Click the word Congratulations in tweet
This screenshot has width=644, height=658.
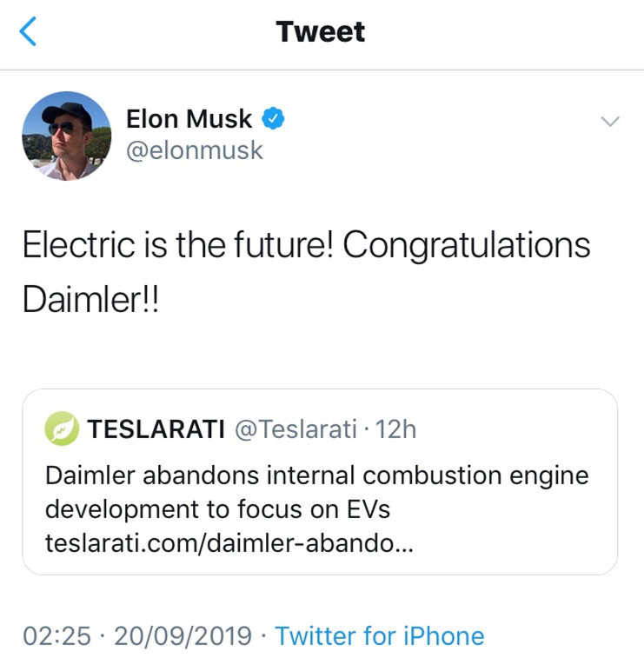click(467, 246)
